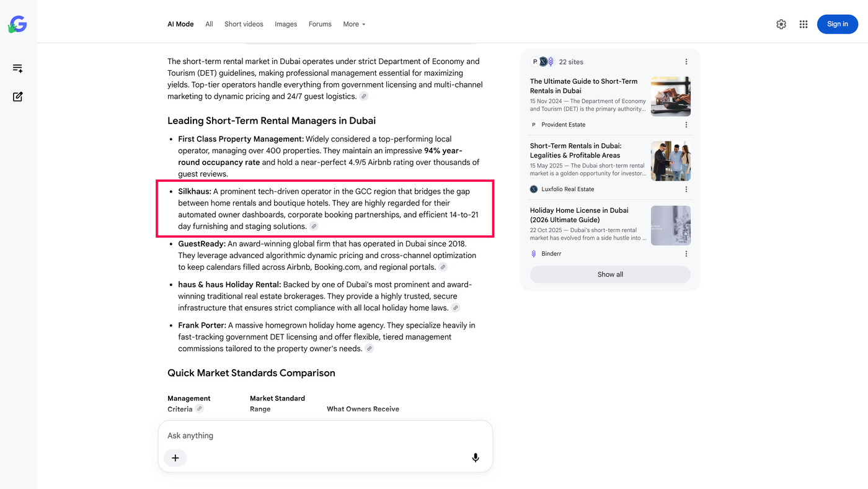Click Leading Short-Term Rental Managers heading
Screen dimensions: 868x489
tap(272, 120)
